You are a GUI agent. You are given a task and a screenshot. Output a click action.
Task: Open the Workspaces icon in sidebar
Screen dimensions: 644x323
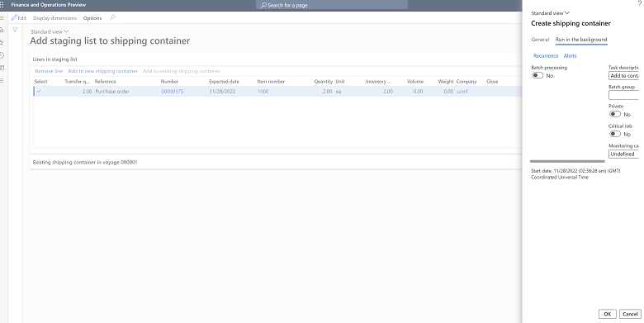[2, 68]
